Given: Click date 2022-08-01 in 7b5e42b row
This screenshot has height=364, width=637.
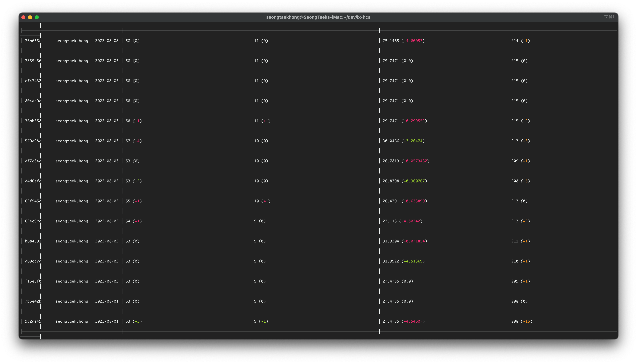Looking at the screenshot, I should click(x=107, y=301).
